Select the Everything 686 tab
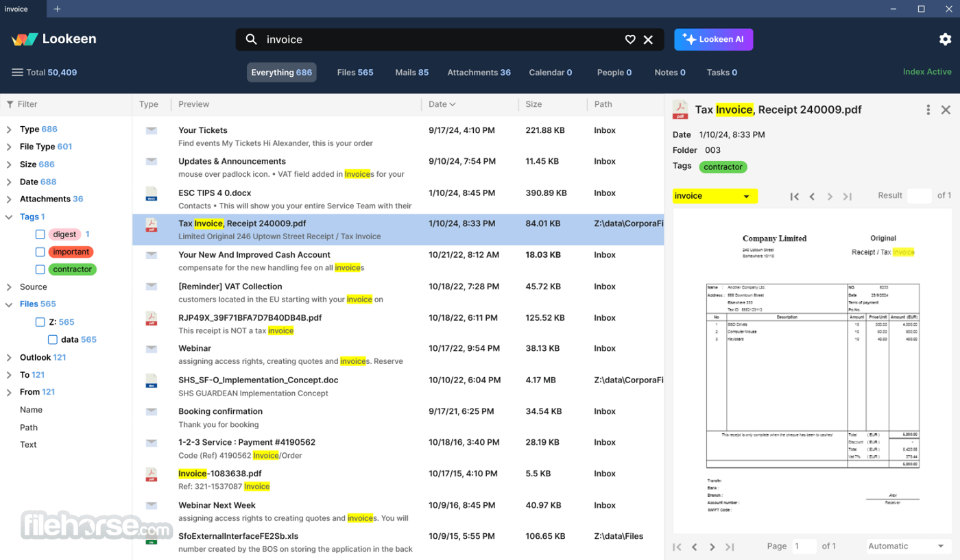Image resolution: width=960 pixels, height=560 pixels. [x=282, y=73]
